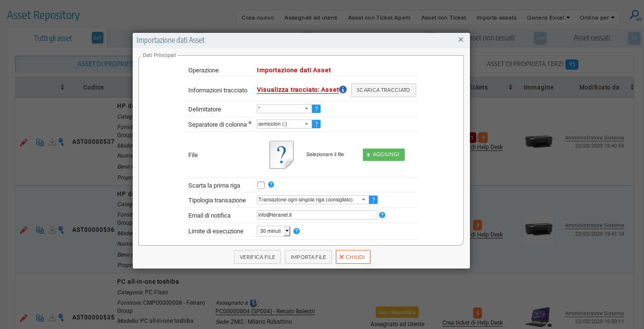Click the edit pencil icon for AST00000537

coord(24,142)
